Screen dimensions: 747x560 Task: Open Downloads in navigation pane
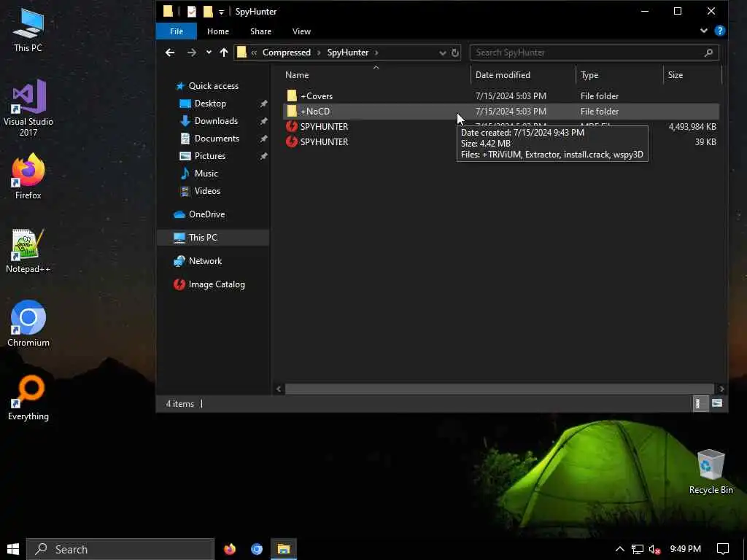pos(215,121)
